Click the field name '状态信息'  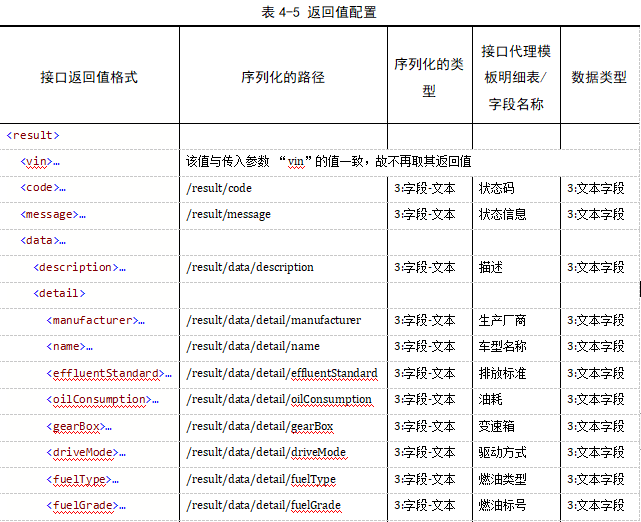pos(502,214)
